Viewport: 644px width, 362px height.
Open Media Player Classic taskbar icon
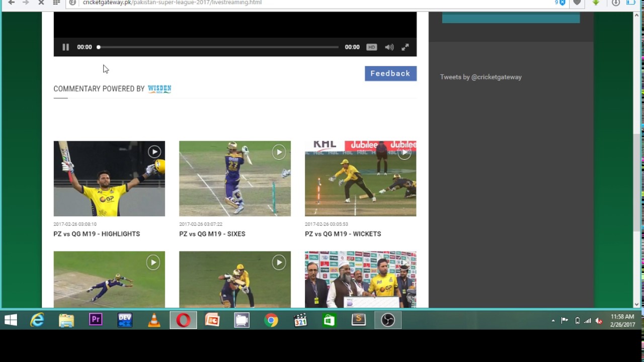tap(300, 320)
